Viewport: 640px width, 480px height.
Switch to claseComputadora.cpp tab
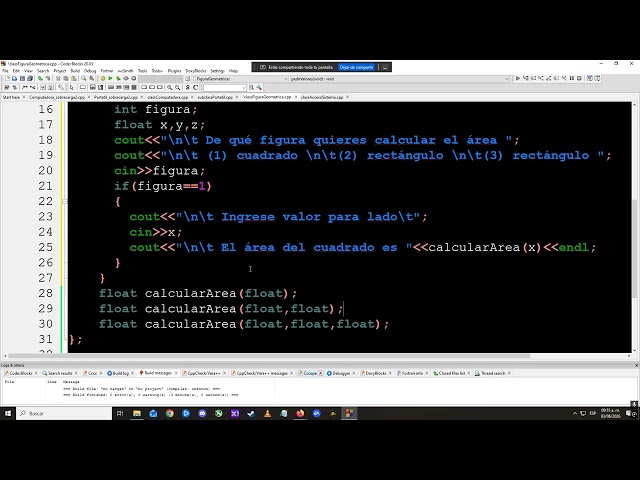tap(167, 97)
